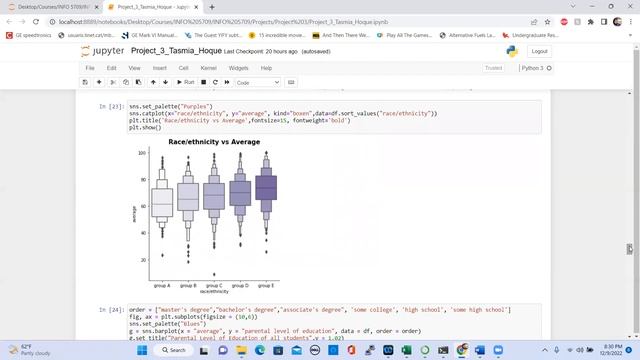This screenshot has width=640, height=360.
Task: Open the GE speedtronics bookmark
Action: tap(29, 35)
